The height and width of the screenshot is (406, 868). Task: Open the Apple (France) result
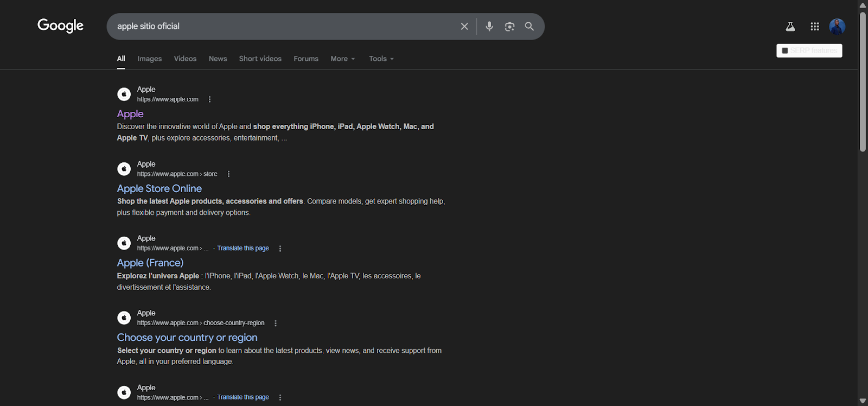[150, 263]
